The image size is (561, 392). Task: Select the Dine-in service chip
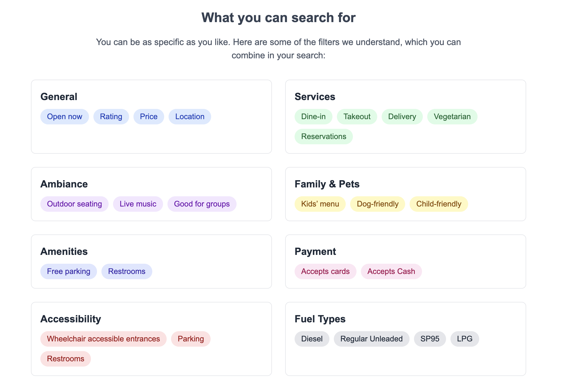point(313,117)
